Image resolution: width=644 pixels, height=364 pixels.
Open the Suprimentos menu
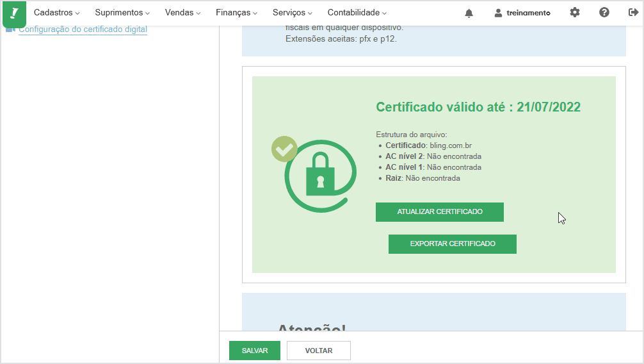(122, 13)
